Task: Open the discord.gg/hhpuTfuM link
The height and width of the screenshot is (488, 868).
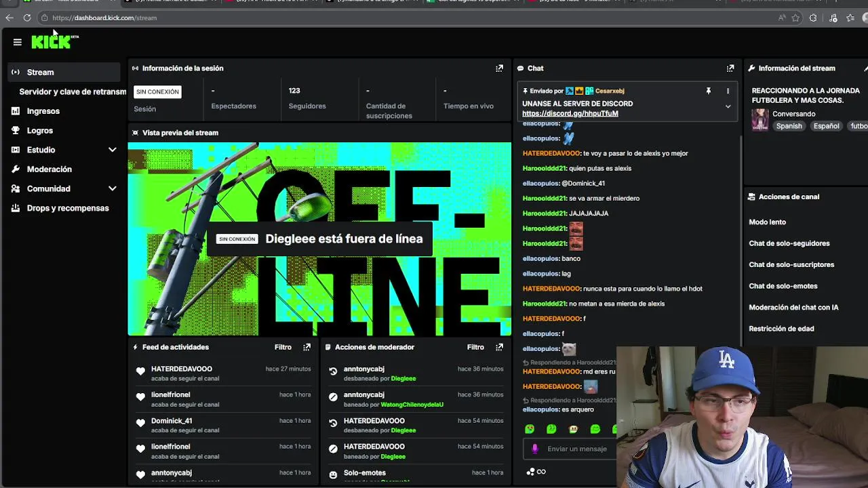Action: 570,114
